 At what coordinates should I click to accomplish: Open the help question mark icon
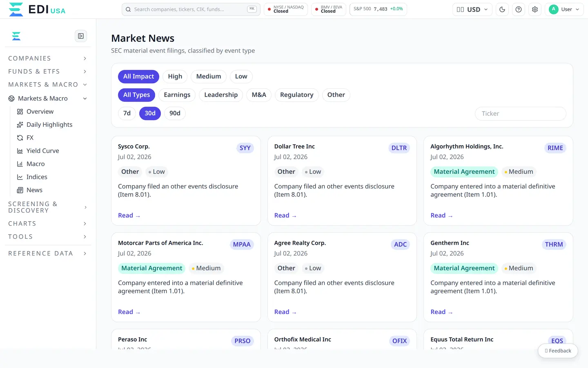pos(519,9)
